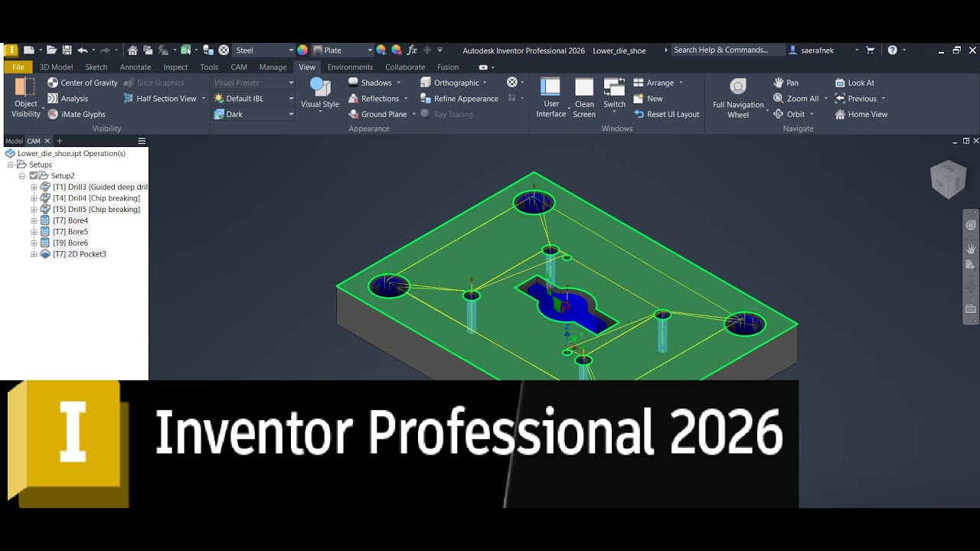
Task: Toggle iMate Glyphs display
Action: tap(77, 114)
